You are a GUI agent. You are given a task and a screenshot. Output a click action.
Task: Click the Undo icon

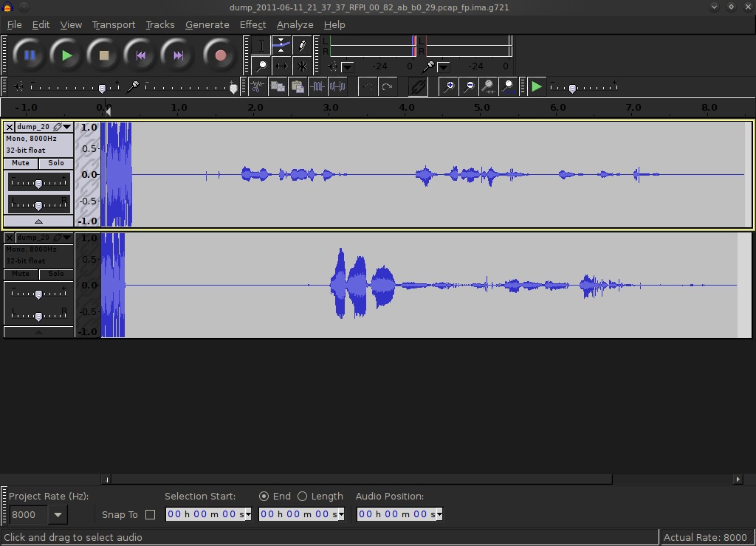pos(368,87)
